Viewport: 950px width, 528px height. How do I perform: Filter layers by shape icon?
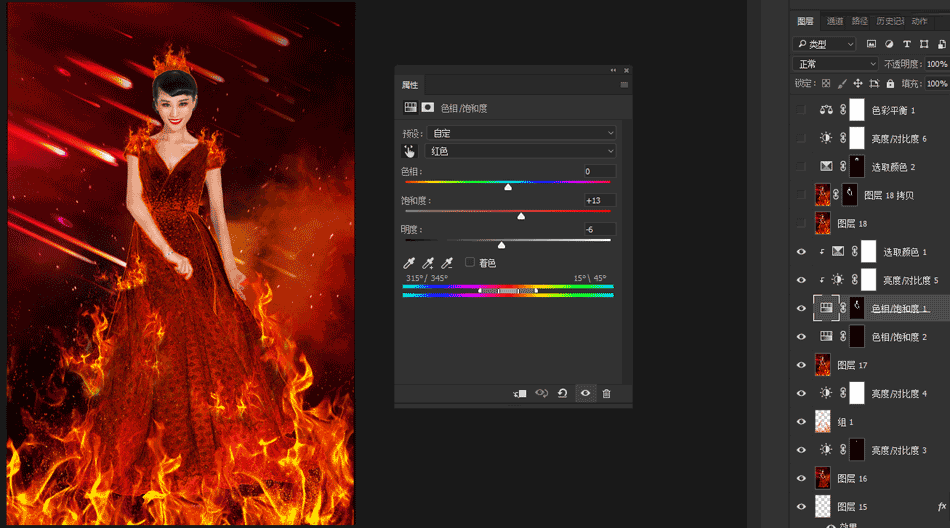click(x=924, y=44)
